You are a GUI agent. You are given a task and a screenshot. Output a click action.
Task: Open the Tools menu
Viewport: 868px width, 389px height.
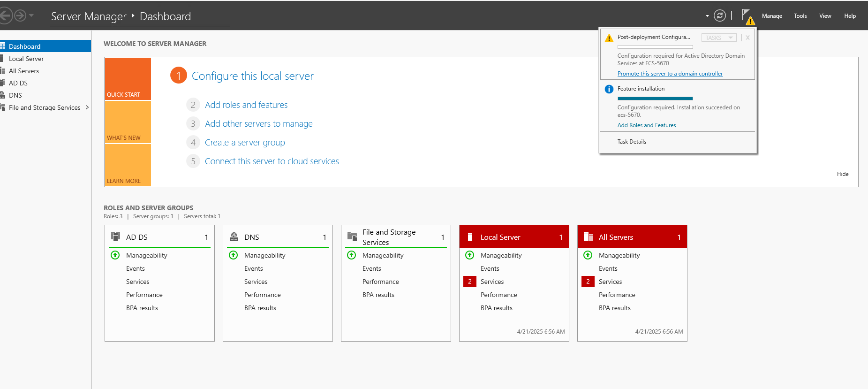coord(800,16)
